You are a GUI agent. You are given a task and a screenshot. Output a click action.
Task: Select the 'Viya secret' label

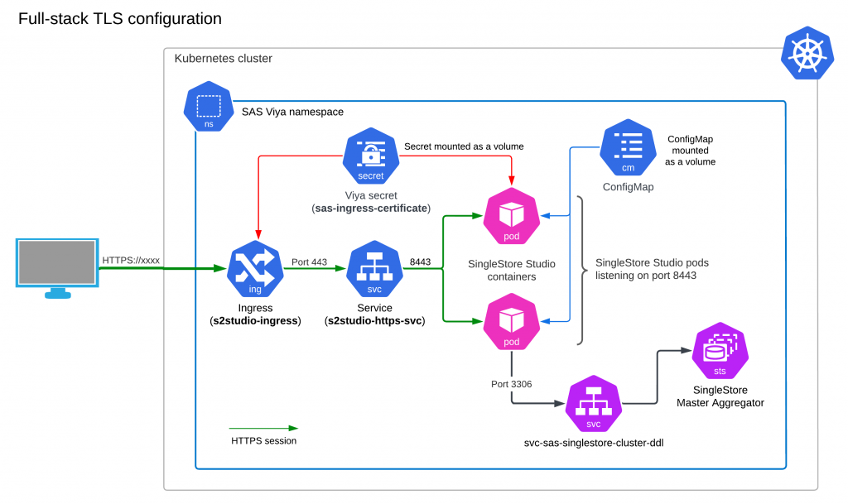pos(371,195)
